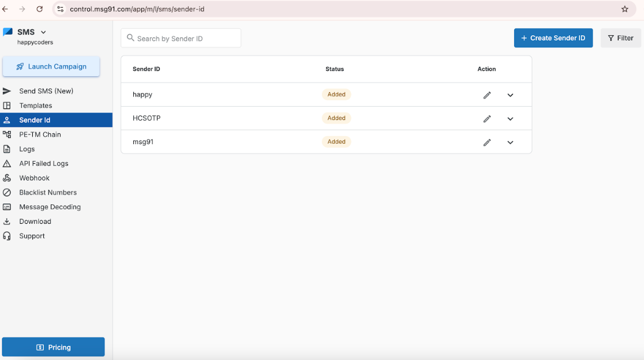Click the Added status badge for HCSOTP

coord(336,118)
